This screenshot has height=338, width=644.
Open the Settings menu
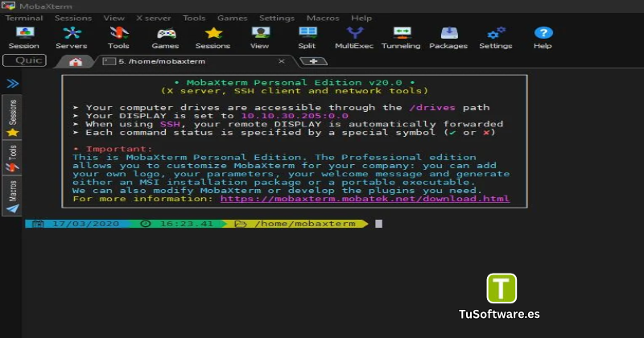276,18
